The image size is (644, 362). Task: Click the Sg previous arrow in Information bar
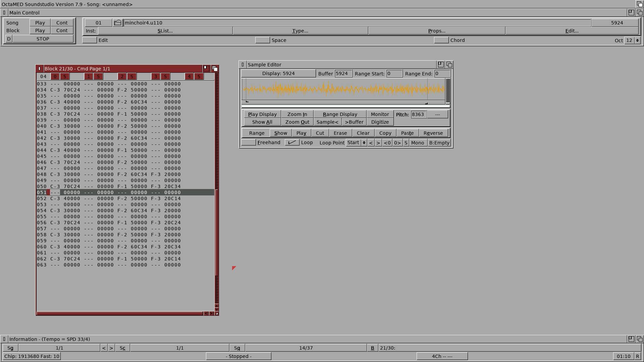104,348
